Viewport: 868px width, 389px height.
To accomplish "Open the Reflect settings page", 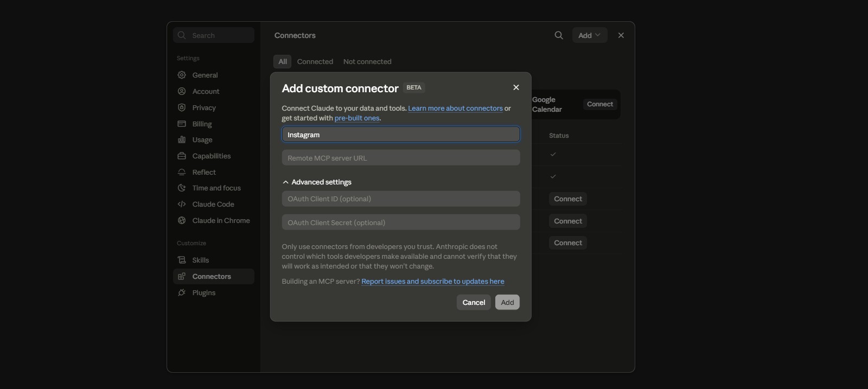I will tap(214, 172).
